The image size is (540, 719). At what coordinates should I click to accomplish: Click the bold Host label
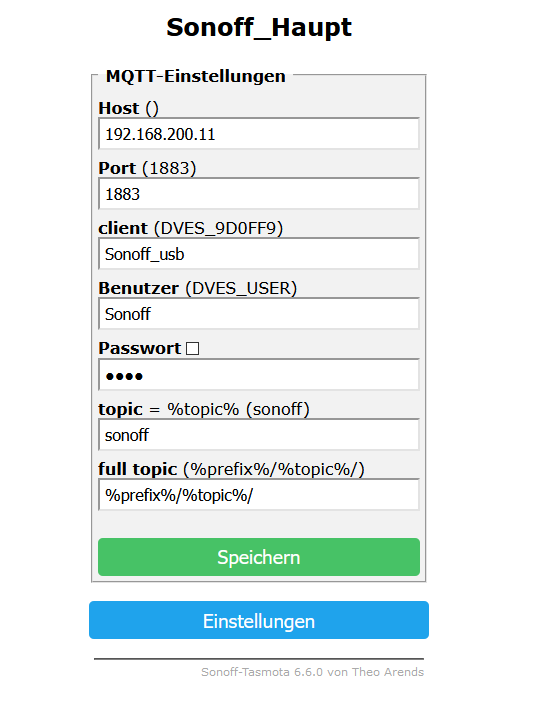pos(119,108)
